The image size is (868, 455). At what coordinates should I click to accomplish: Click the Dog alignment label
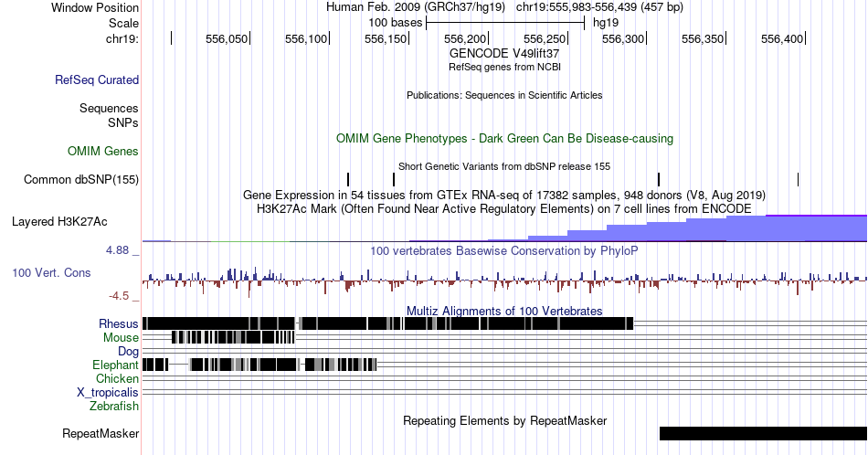129,352
